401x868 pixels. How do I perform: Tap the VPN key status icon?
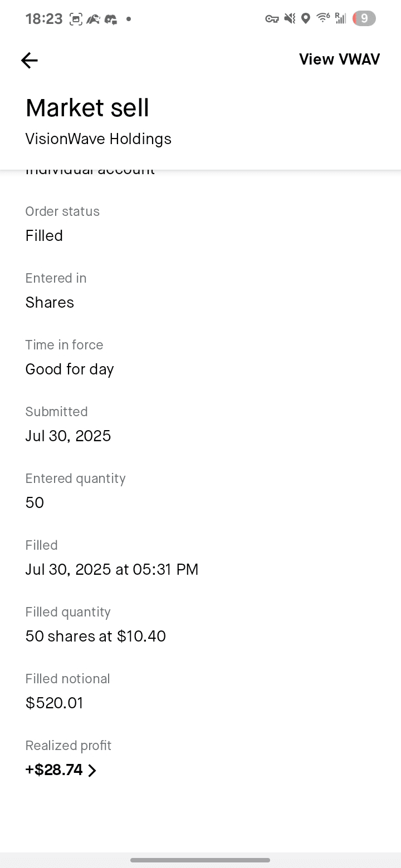[272, 19]
